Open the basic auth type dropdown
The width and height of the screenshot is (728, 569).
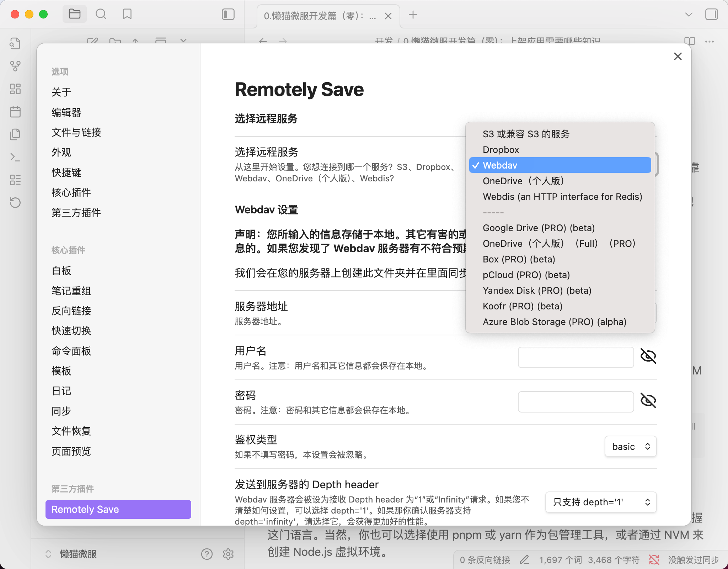[x=630, y=446]
